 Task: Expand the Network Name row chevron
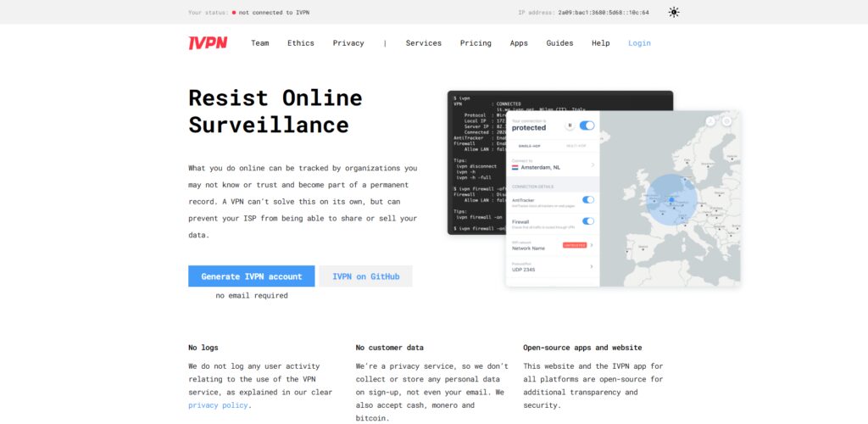click(x=592, y=245)
